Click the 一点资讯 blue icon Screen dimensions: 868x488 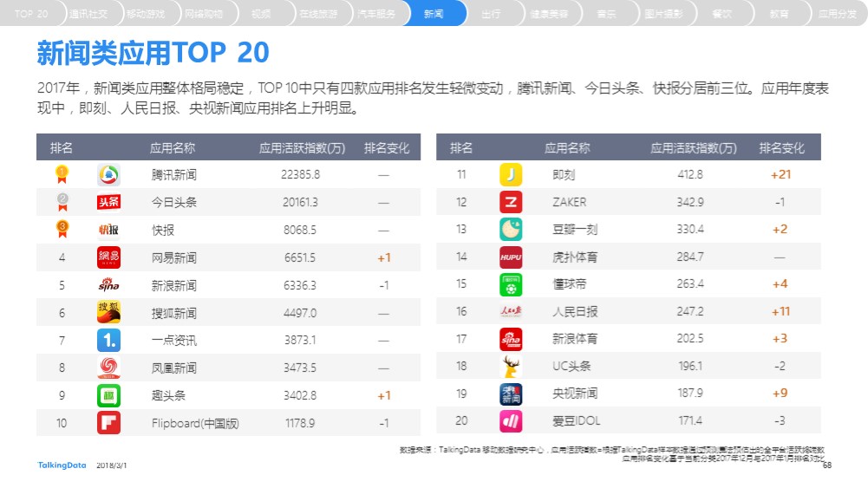click(x=108, y=341)
